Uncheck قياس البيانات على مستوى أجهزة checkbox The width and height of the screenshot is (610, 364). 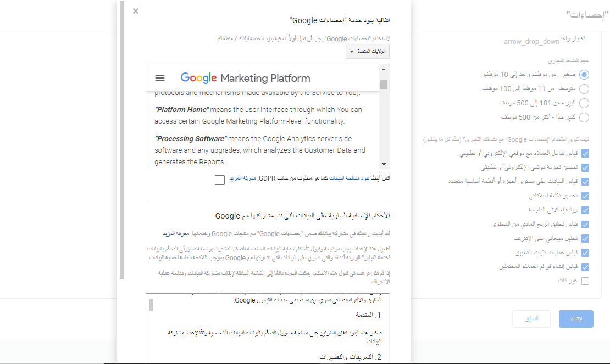pyautogui.click(x=585, y=182)
